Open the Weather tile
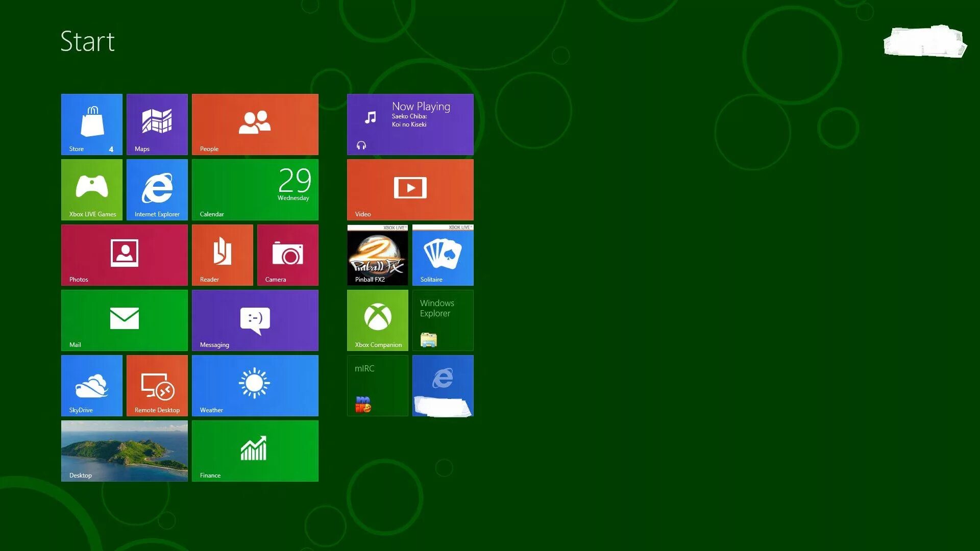 point(255,385)
